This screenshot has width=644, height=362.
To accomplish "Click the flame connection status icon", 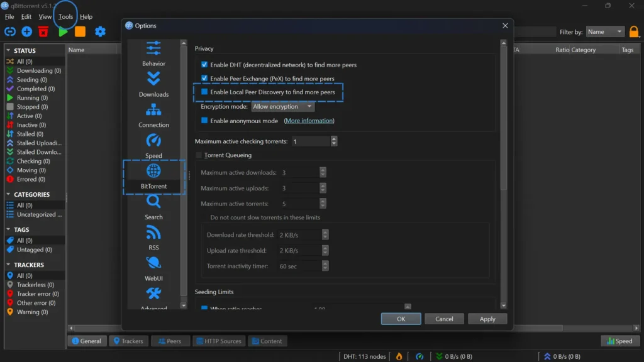I will [x=399, y=356].
